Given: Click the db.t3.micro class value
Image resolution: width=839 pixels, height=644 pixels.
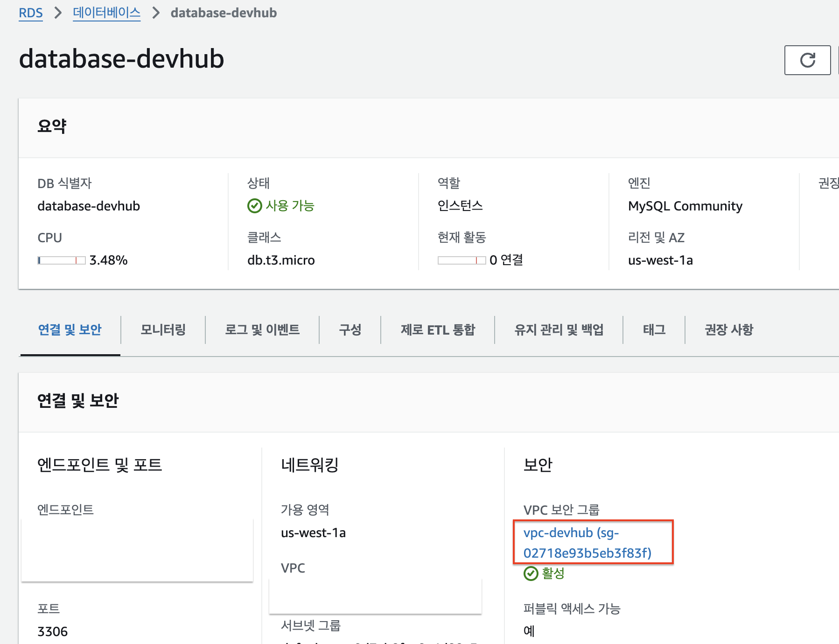Looking at the screenshot, I should (281, 260).
